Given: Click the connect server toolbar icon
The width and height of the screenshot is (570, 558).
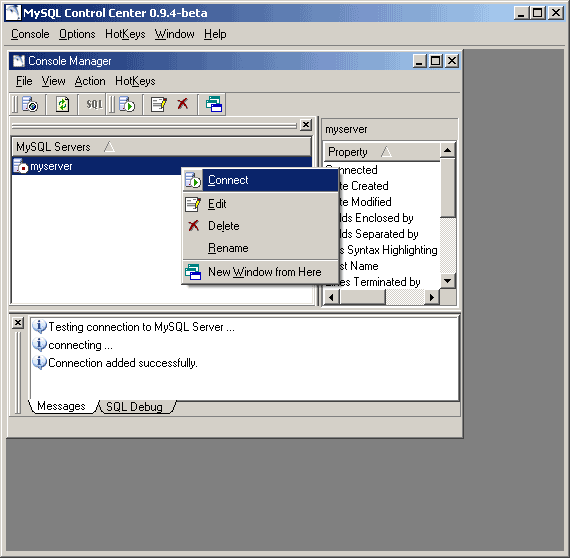Looking at the screenshot, I should point(127,104).
